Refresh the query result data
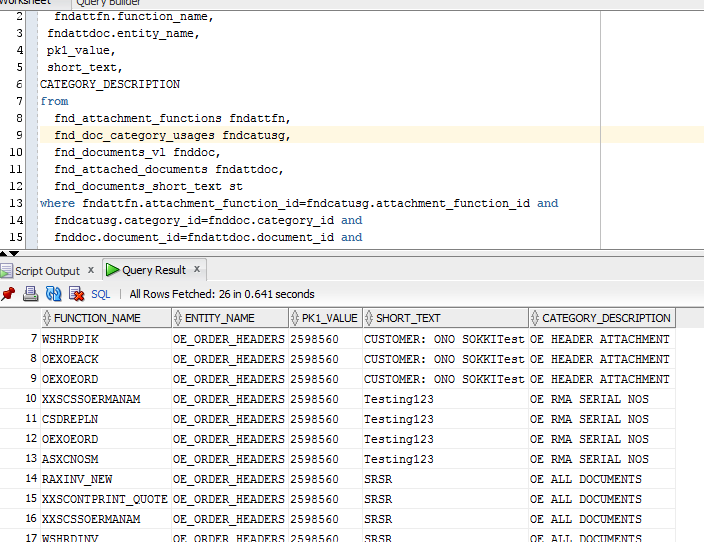704x542 pixels. tap(53, 294)
